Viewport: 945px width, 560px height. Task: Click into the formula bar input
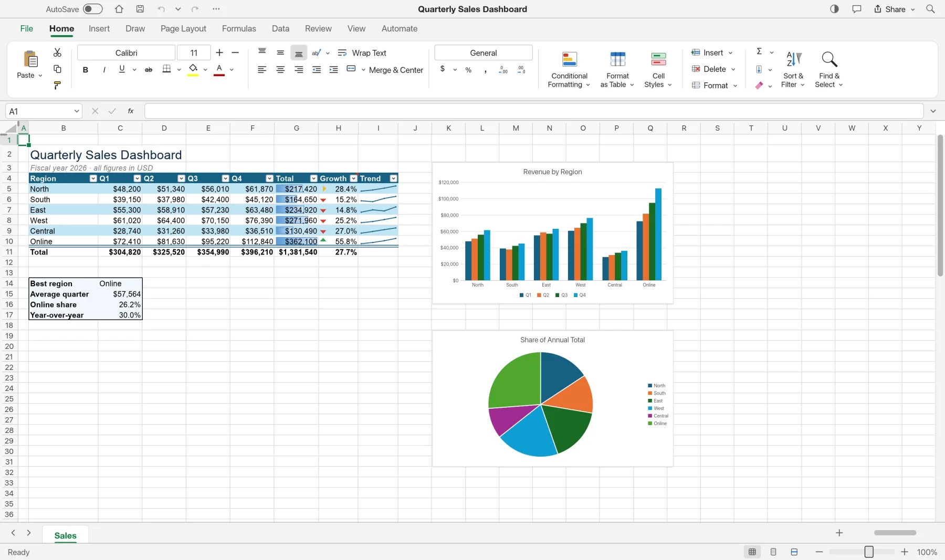[533, 111]
